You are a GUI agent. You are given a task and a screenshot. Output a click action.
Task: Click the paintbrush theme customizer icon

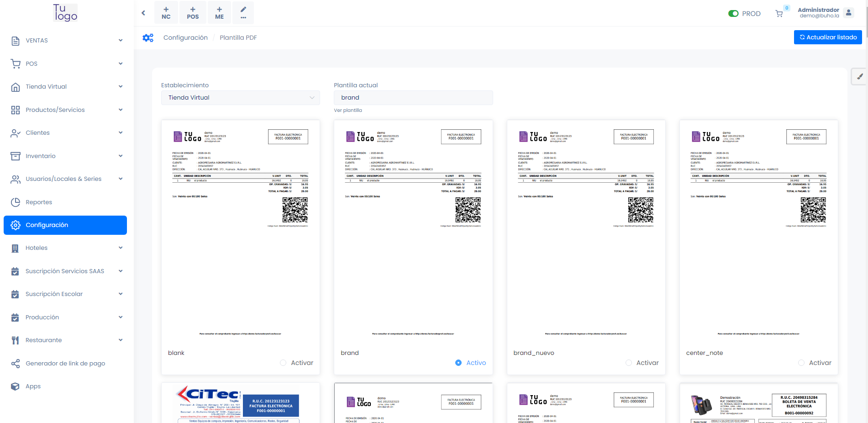[859, 77]
